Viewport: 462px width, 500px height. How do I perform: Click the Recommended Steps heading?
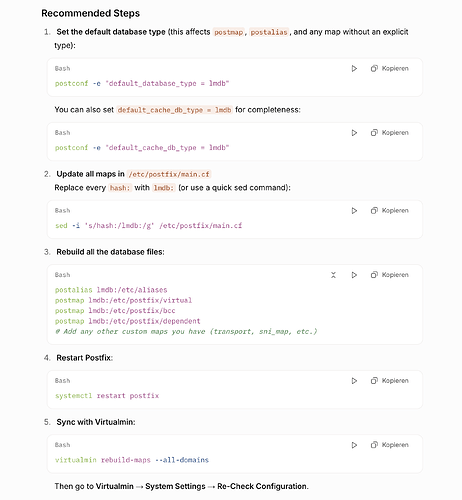click(91, 13)
